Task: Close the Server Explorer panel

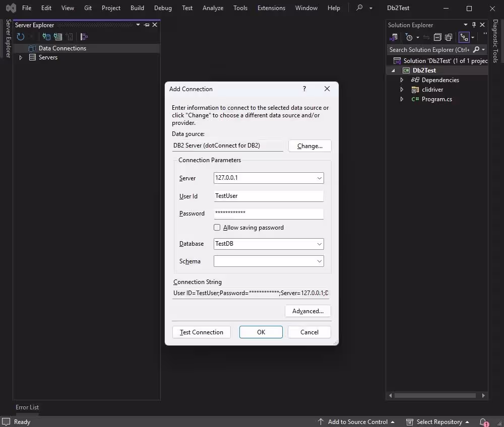Action: (x=155, y=25)
